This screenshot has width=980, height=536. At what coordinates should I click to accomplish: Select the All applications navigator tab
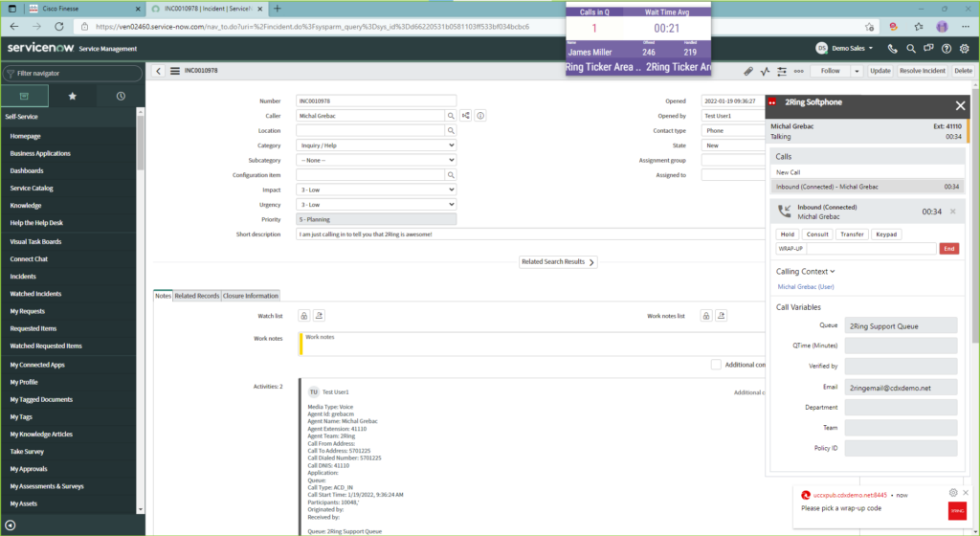pyautogui.click(x=24, y=97)
